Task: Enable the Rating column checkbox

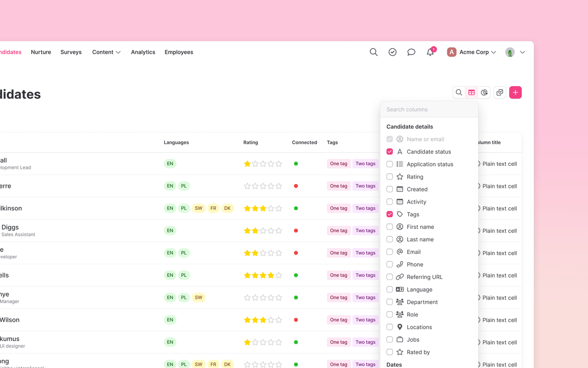Action: pyautogui.click(x=390, y=177)
